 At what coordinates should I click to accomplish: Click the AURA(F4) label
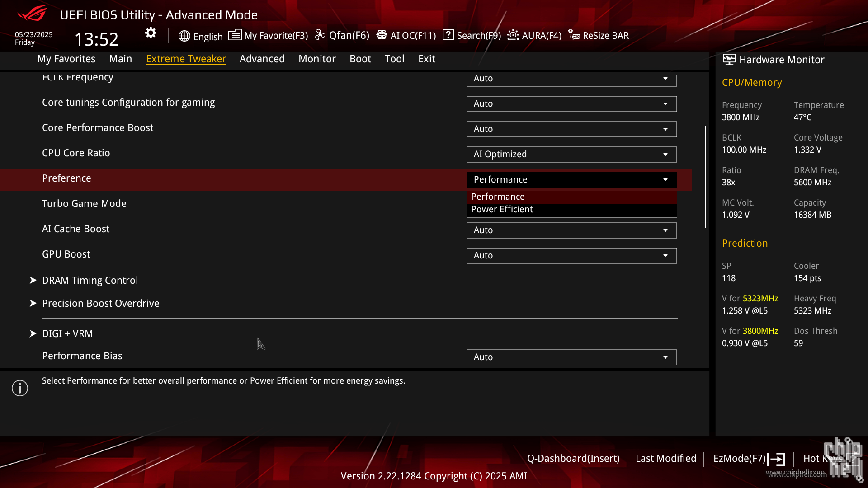coord(542,36)
